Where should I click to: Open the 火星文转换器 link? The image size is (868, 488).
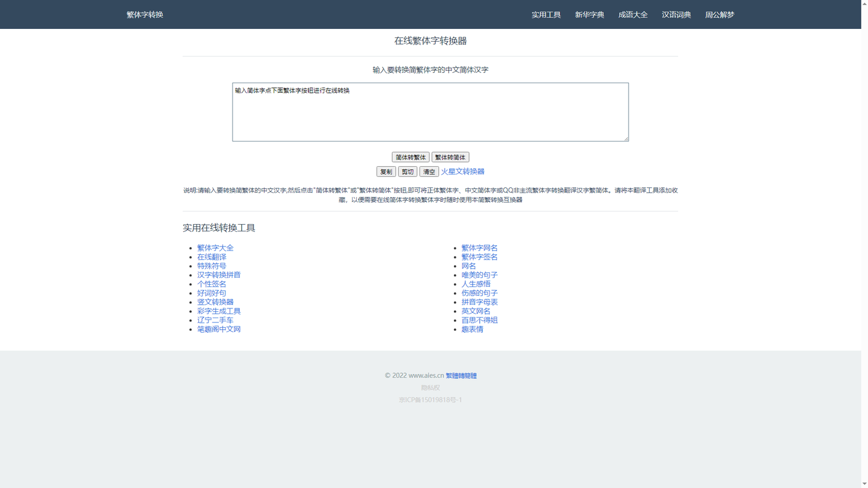(462, 172)
